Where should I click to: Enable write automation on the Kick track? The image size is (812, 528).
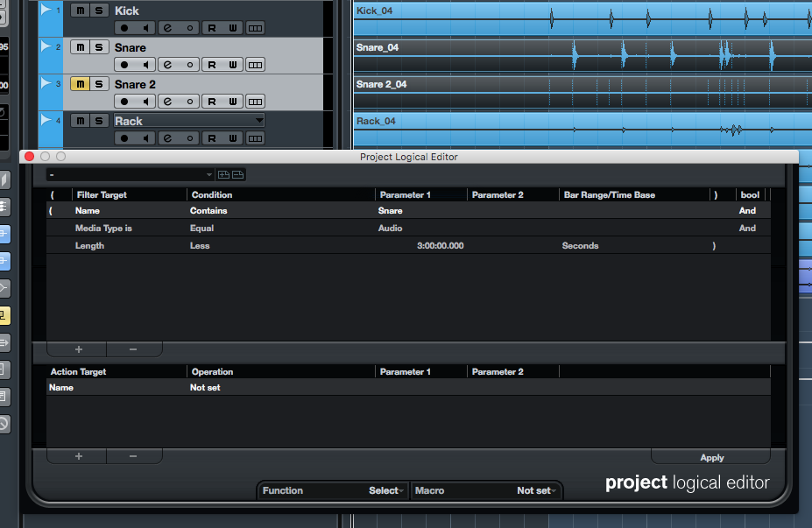tap(233, 28)
